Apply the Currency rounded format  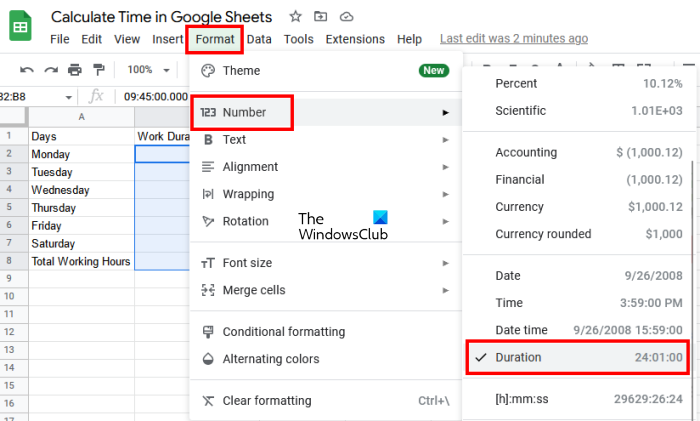click(577, 234)
